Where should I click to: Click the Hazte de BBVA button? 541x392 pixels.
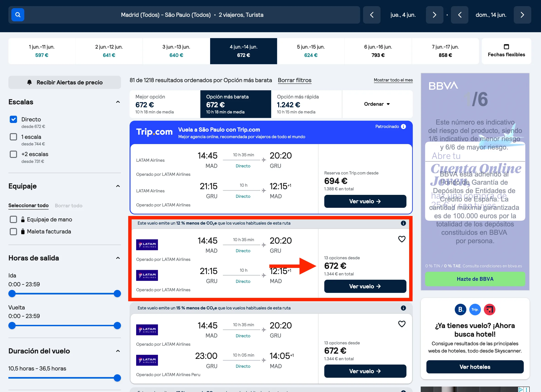(x=475, y=279)
